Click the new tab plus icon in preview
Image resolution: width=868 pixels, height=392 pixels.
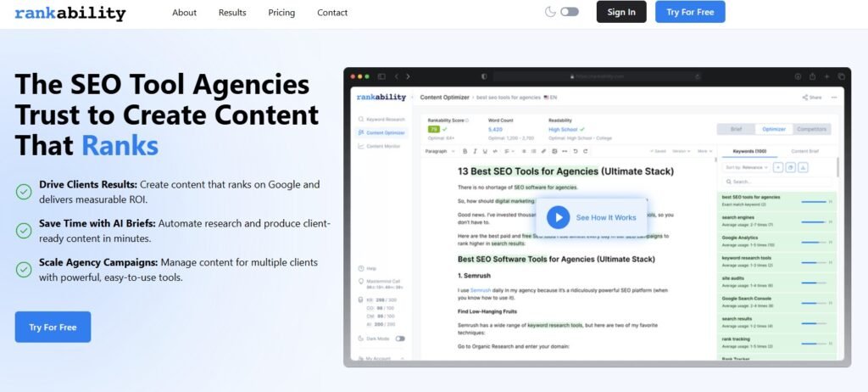pyautogui.click(x=827, y=76)
